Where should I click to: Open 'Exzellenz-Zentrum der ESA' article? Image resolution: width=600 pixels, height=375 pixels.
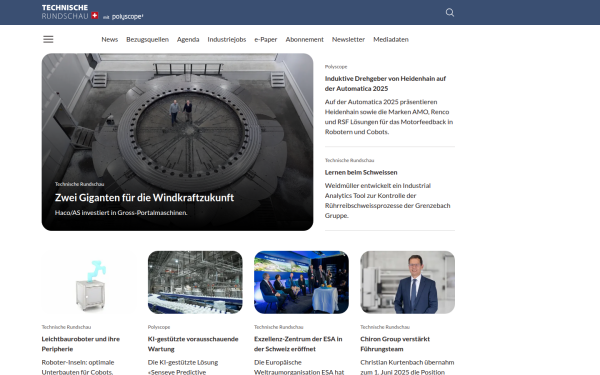[x=298, y=344]
